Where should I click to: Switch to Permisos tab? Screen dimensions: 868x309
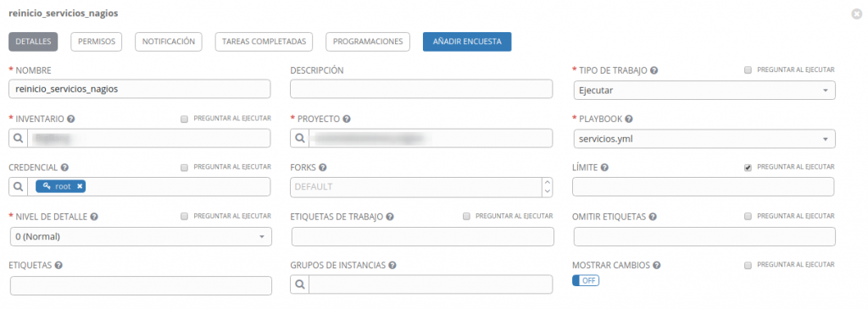coord(97,41)
